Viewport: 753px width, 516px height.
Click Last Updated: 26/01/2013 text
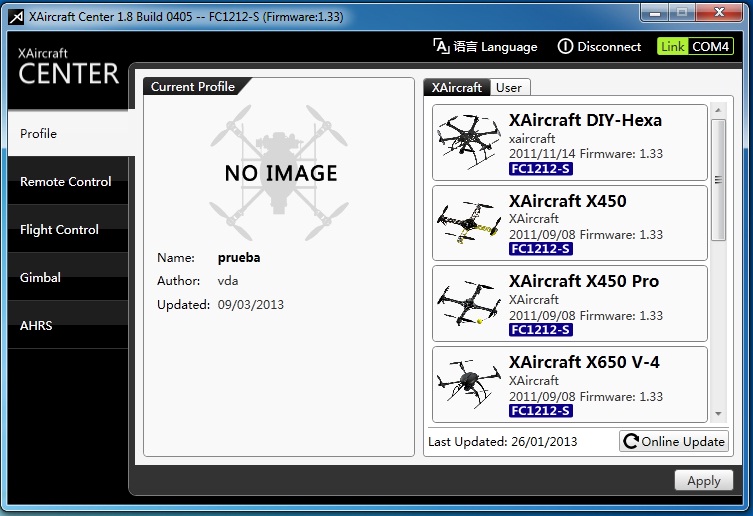click(502, 442)
